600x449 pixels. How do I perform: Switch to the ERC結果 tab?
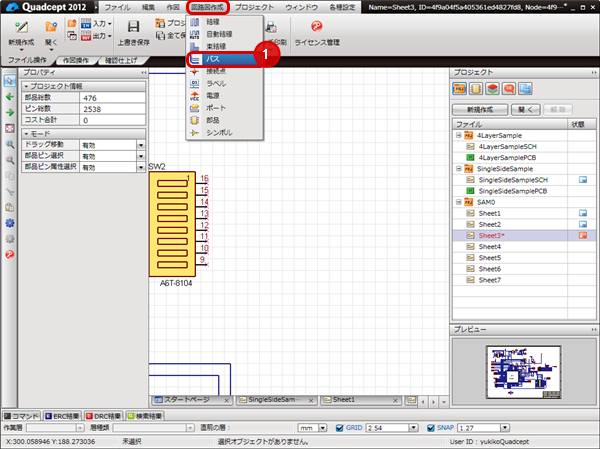point(62,416)
